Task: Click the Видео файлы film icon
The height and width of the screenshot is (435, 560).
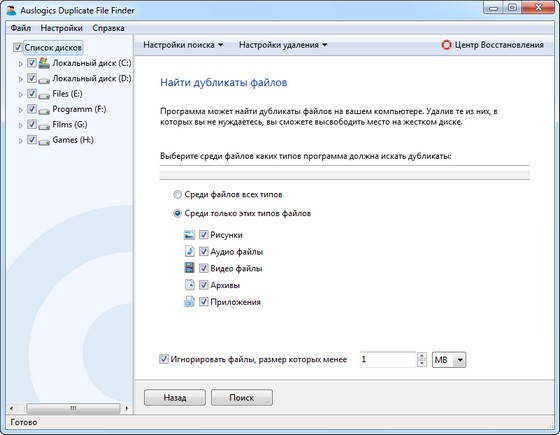Action: click(x=189, y=268)
